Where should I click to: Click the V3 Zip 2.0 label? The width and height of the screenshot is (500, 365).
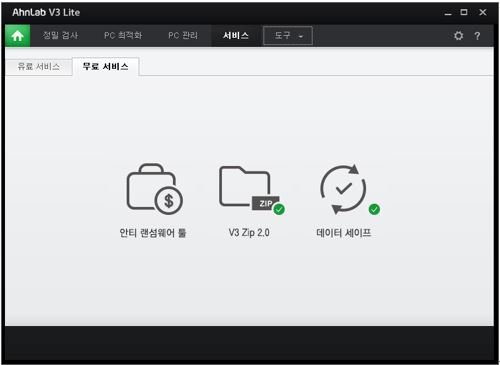(249, 232)
